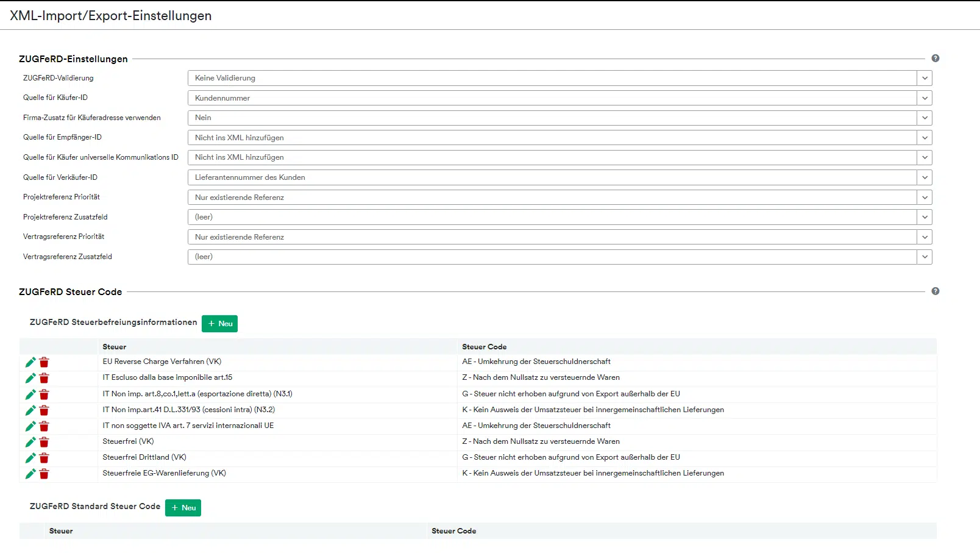The width and height of the screenshot is (980, 553).
Task: Delete the Steuerfrei (VK) row
Action: pos(44,442)
